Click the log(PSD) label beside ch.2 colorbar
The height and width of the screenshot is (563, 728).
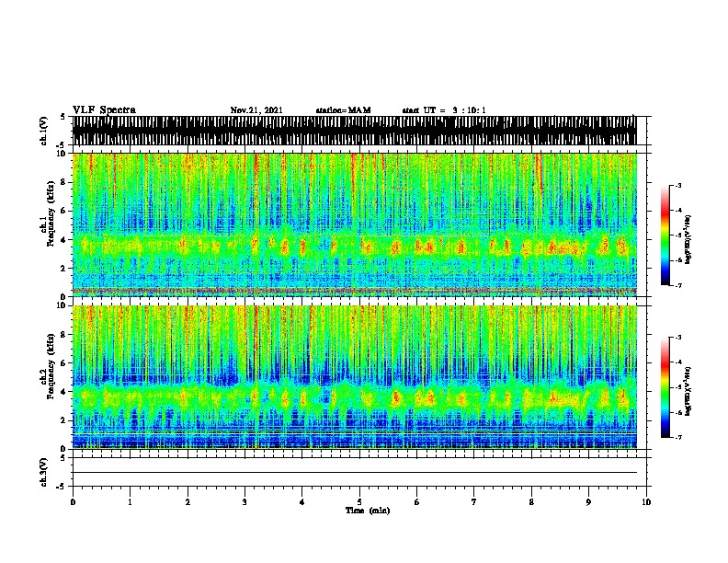coord(688,391)
